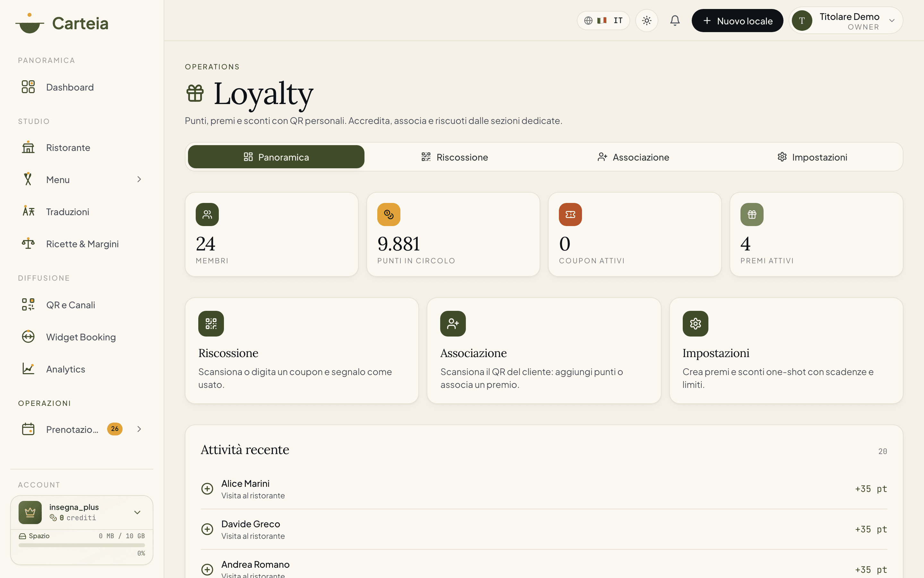924x578 pixels.
Task: Switch to the Panoramica tab
Action: pyautogui.click(x=276, y=157)
